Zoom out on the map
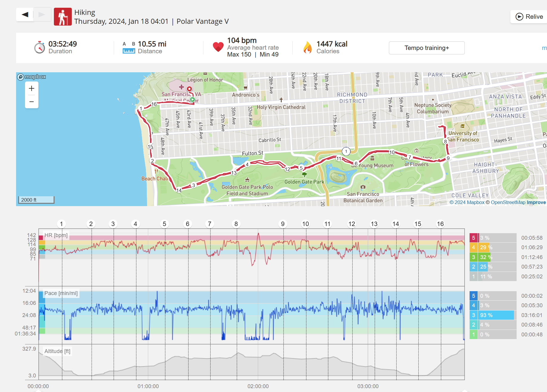 pyautogui.click(x=32, y=102)
